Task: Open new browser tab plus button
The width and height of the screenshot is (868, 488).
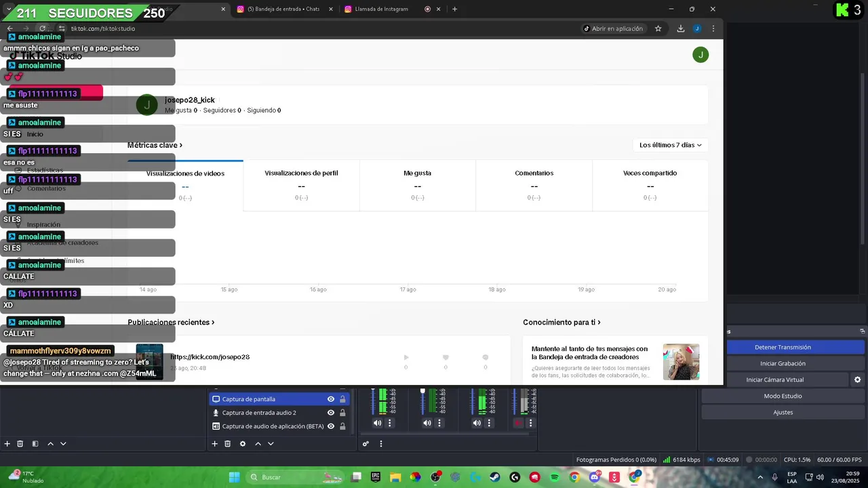Action: pyautogui.click(x=454, y=9)
